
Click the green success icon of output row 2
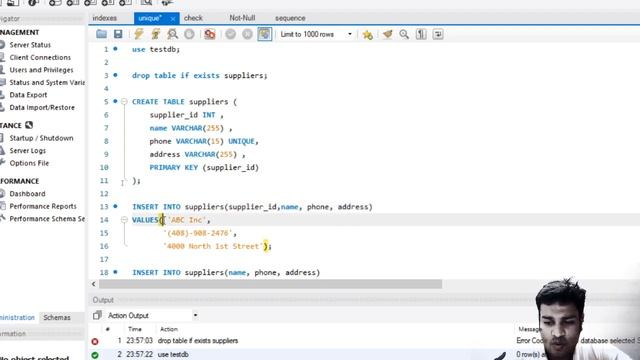95,355
